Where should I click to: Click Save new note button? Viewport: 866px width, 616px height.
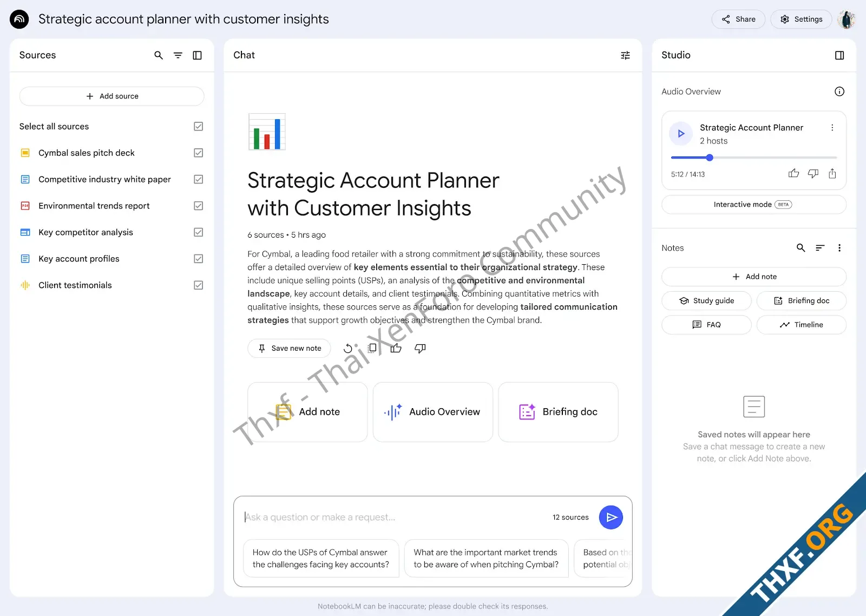point(289,349)
